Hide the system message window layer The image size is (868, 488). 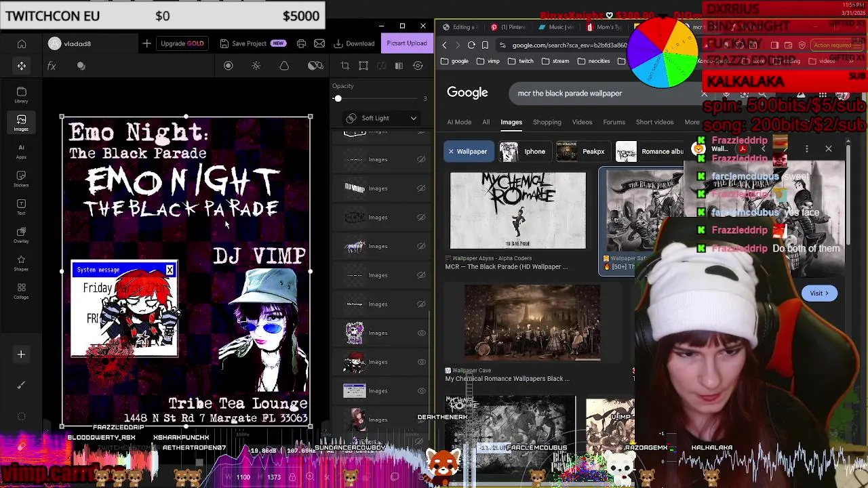(421, 391)
